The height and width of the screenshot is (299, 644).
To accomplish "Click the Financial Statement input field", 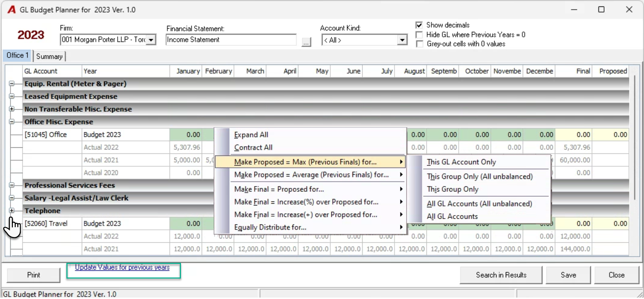I will [231, 40].
